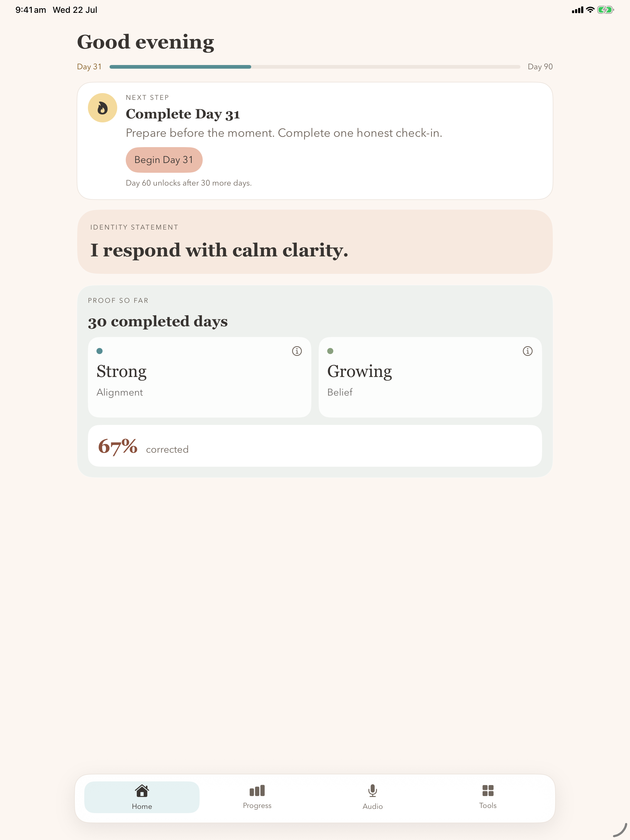
Task: Tap the battery charging status icon
Action: (x=605, y=10)
